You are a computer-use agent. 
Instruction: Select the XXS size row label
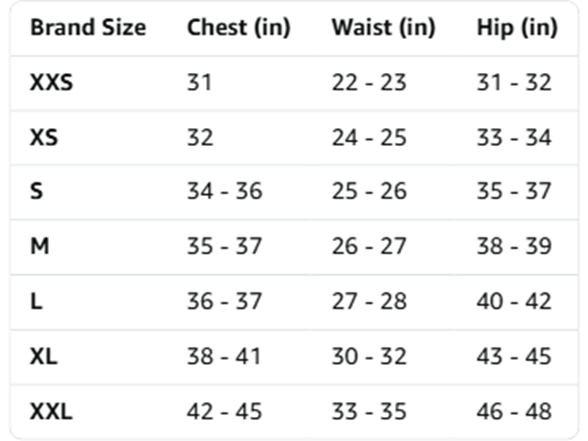[x=51, y=82]
